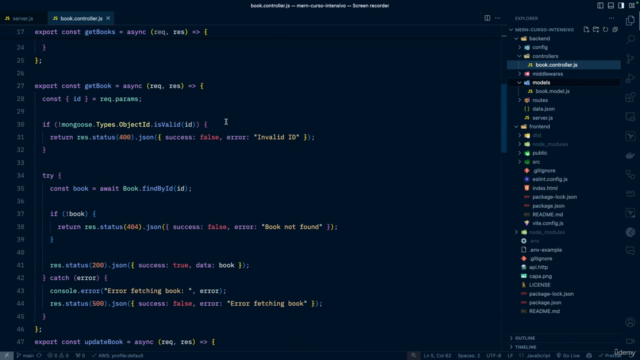Click AWS: profile:default status item
The height and width of the screenshot is (360, 640).
(x=118, y=356)
